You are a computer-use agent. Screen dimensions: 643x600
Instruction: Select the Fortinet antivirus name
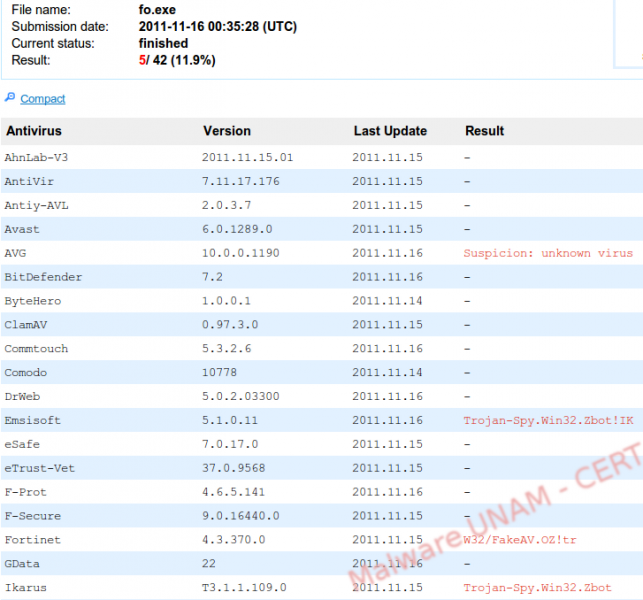click(x=33, y=540)
